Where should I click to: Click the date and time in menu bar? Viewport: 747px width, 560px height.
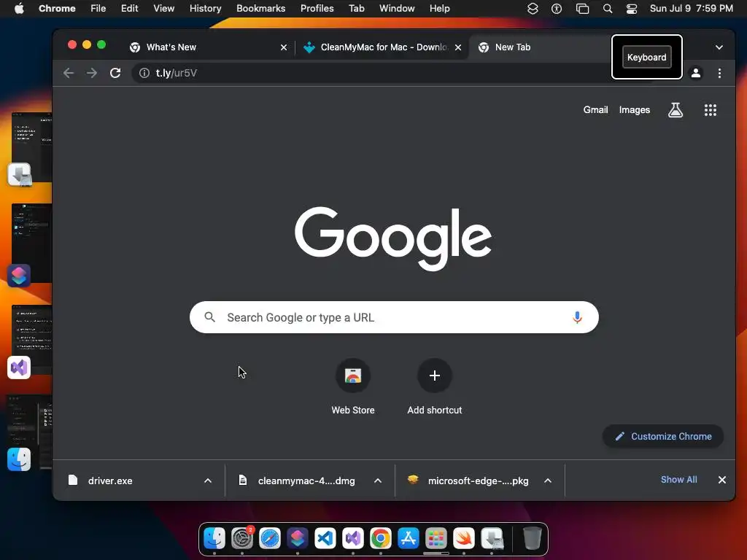(692, 9)
